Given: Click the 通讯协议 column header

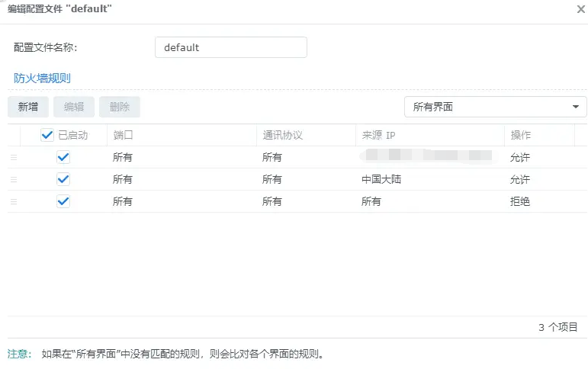Looking at the screenshot, I should click(305, 135).
